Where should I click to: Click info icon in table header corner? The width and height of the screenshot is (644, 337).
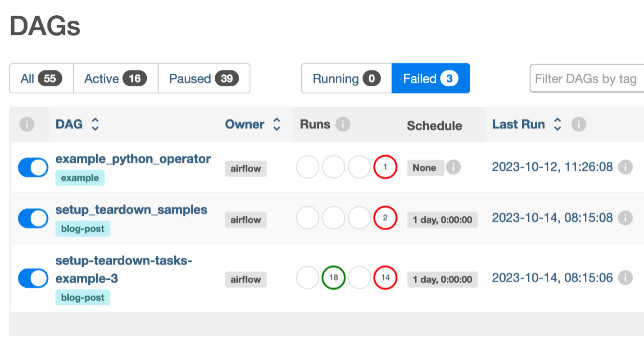click(27, 124)
